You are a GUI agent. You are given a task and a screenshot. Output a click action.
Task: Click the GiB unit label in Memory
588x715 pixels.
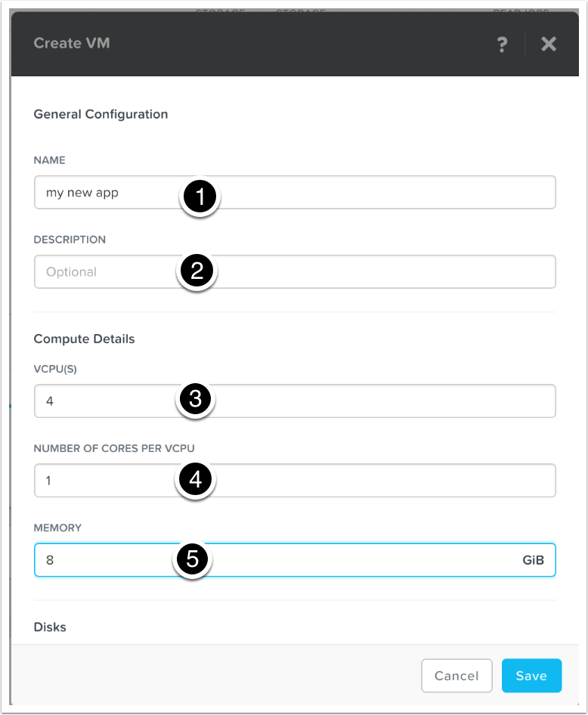[x=533, y=562]
